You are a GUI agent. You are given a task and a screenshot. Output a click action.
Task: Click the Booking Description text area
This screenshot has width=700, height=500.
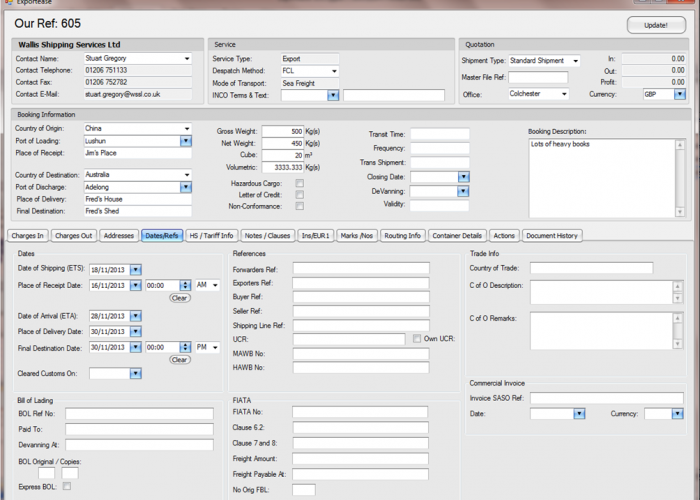coord(603,178)
